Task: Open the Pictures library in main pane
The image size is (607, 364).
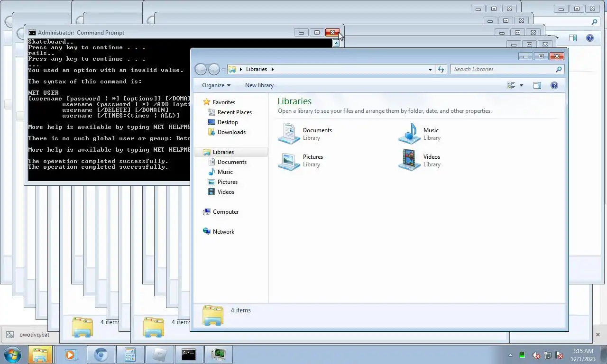Action: point(301,160)
